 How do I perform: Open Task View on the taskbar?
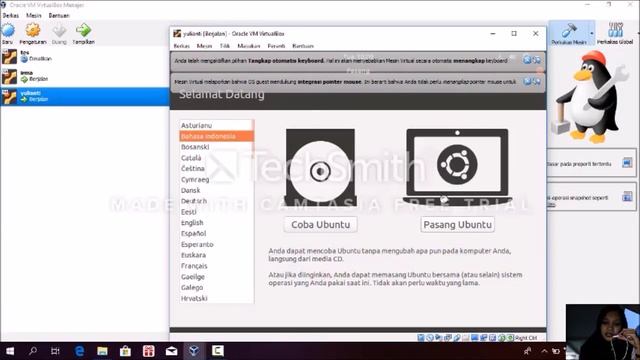[55, 351]
